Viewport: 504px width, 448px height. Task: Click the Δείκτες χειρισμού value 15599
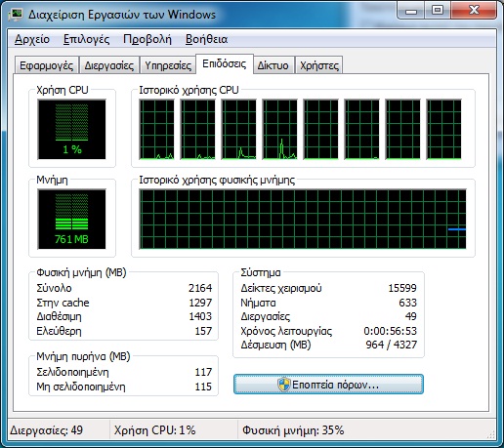(x=402, y=288)
